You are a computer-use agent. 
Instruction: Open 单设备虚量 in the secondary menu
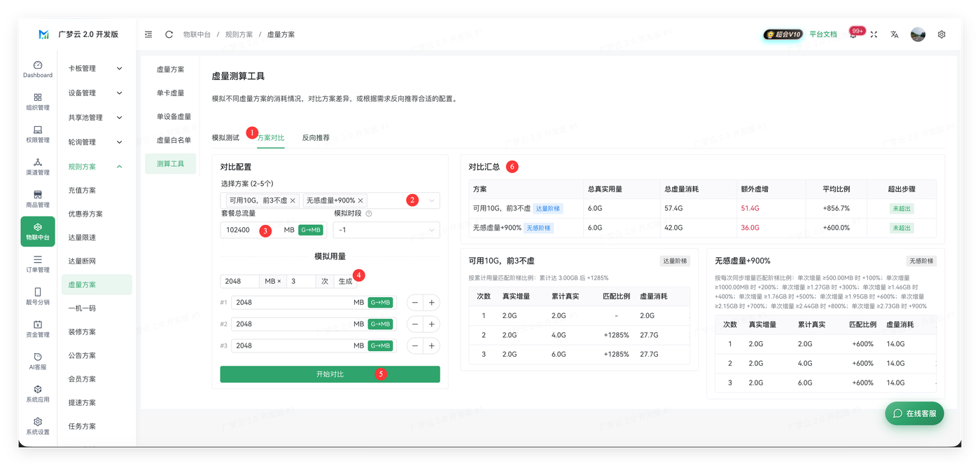click(171, 117)
